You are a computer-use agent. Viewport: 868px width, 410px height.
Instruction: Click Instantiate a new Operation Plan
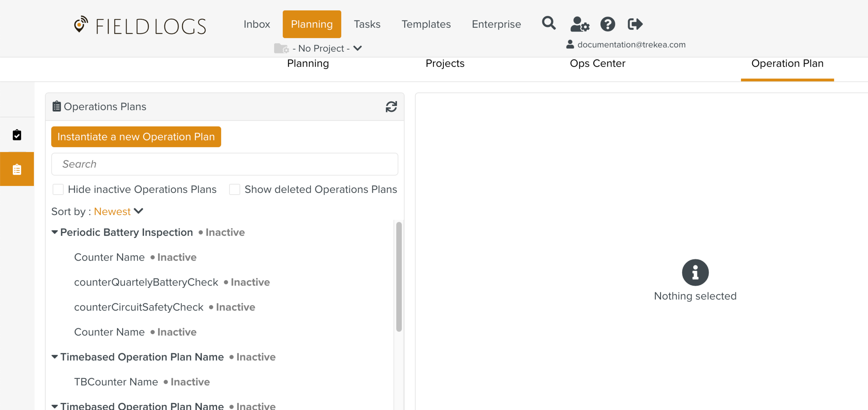coord(136,137)
